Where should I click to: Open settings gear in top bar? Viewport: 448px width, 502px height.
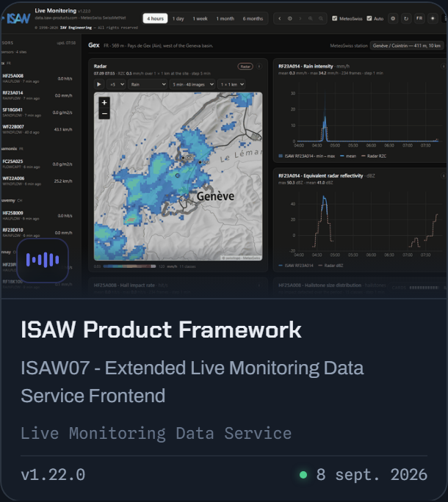pos(393,18)
